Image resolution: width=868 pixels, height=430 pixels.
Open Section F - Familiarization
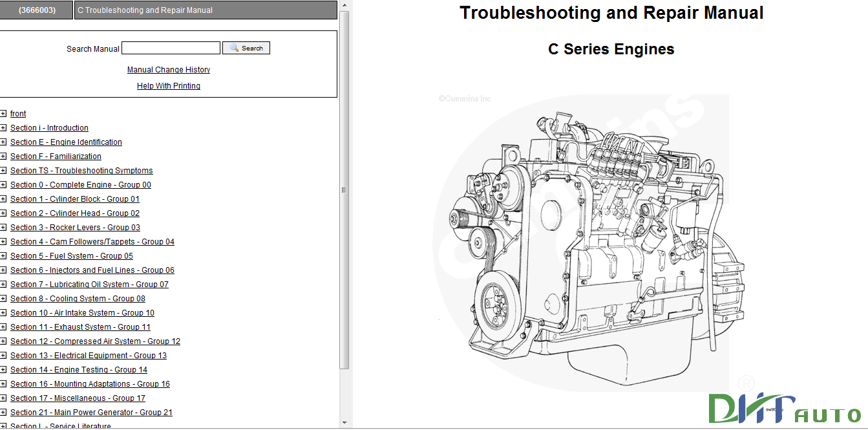point(56,156)
